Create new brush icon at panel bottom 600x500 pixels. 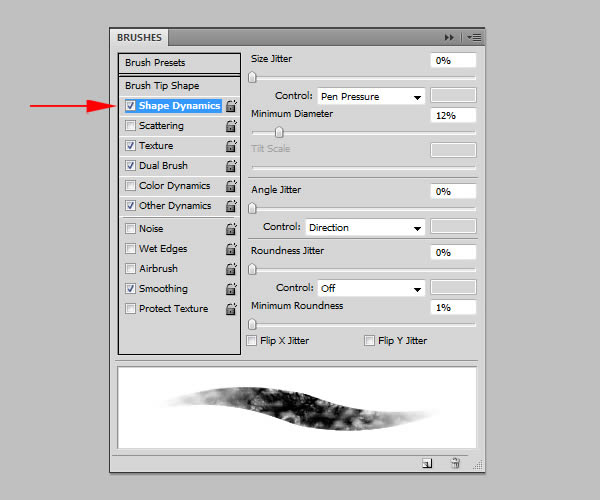click(427, 463)
